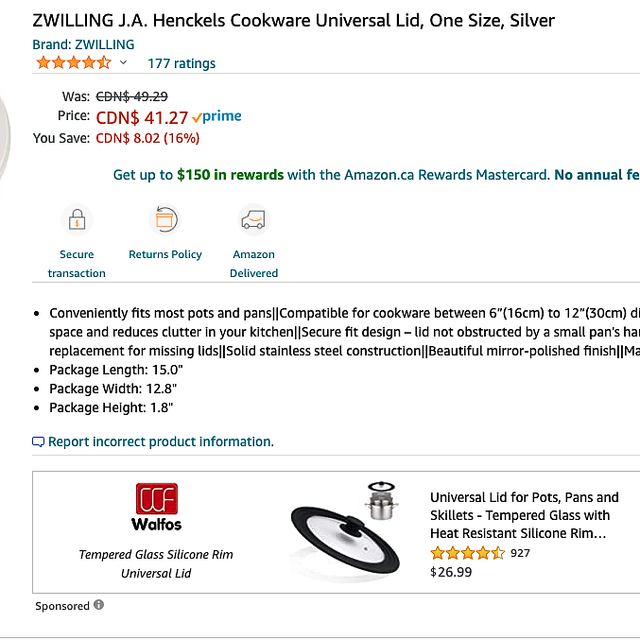The height and width of the screenshot is (640, 640).
Task: Expand the rating breakdown chevron
Action: pyautogui.click(x=123, y=62)
